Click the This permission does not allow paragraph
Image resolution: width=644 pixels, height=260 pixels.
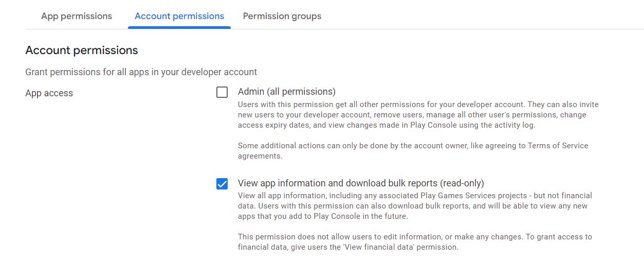[415, 242]
